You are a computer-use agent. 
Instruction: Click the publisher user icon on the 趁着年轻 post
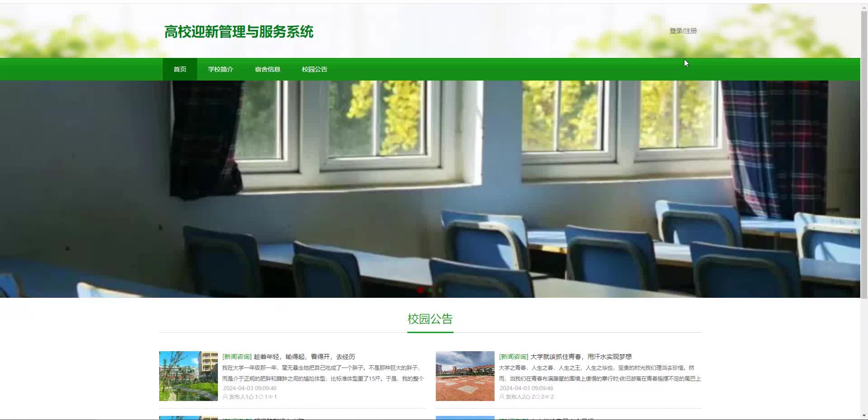tap(225, 397)
